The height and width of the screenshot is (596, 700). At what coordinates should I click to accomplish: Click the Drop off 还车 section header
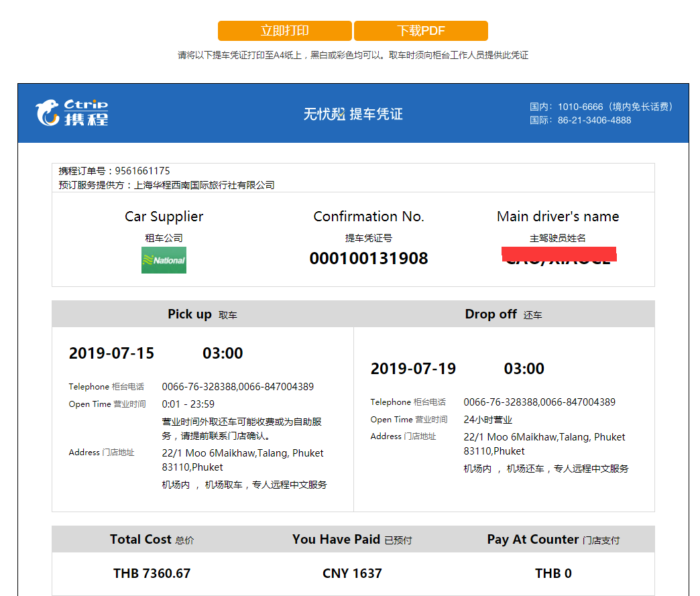tap(503, 314)
